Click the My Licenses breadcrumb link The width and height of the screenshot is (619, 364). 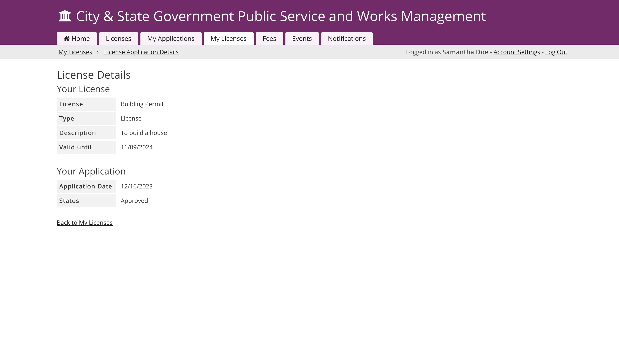(x=75, y=52)
